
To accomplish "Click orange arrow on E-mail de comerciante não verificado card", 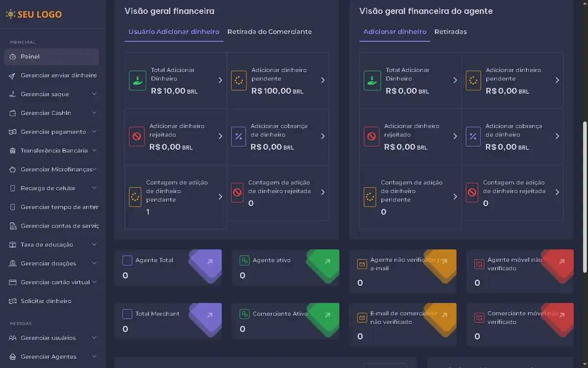I will point(444,315).
